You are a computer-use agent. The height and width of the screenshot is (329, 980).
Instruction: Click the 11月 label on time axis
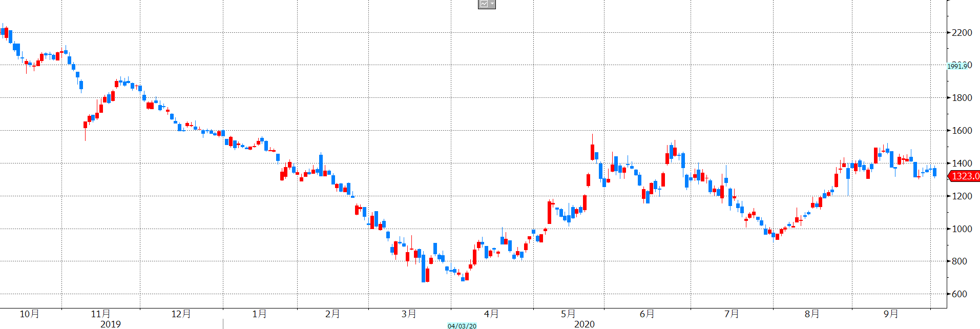(100, 314)
